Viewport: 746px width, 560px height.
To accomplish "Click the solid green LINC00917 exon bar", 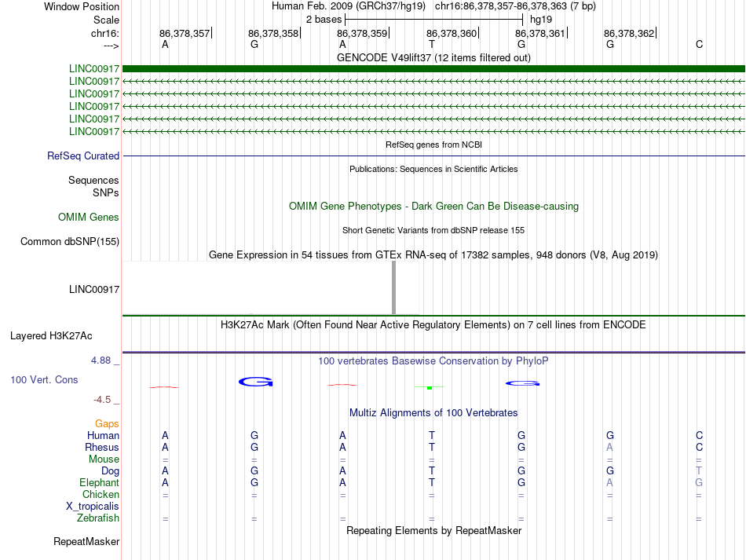I will (433, 68).
